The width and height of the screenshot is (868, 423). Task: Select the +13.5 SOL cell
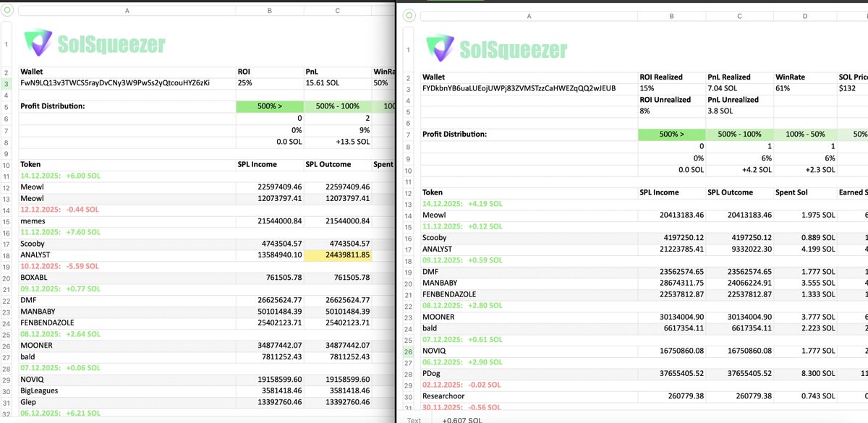point(338,142)
